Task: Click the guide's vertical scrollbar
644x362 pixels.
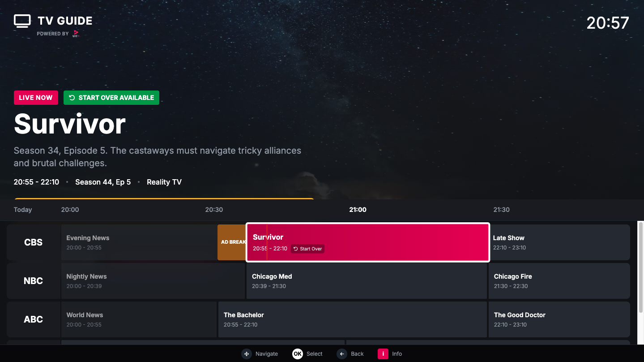Action: tap(640, 267)
